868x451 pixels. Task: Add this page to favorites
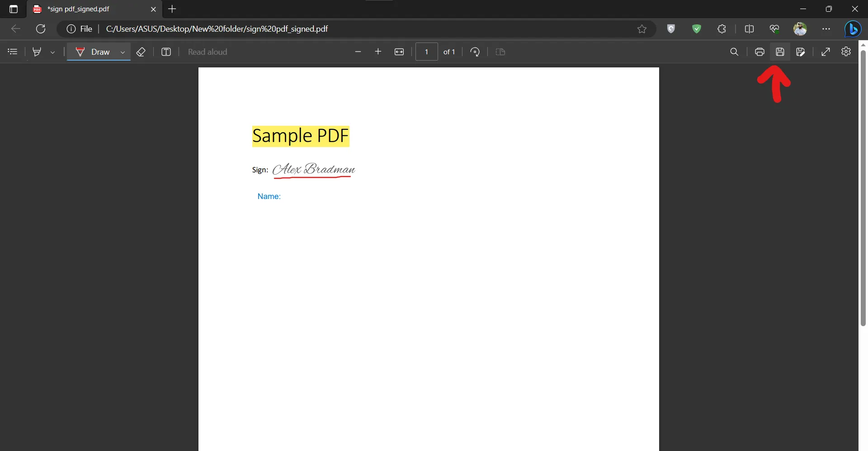(x=642, y=29)
